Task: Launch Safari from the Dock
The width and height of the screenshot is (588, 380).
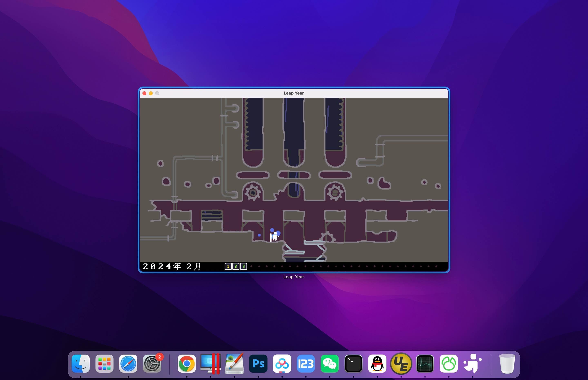Action: [x=128, y=363]
